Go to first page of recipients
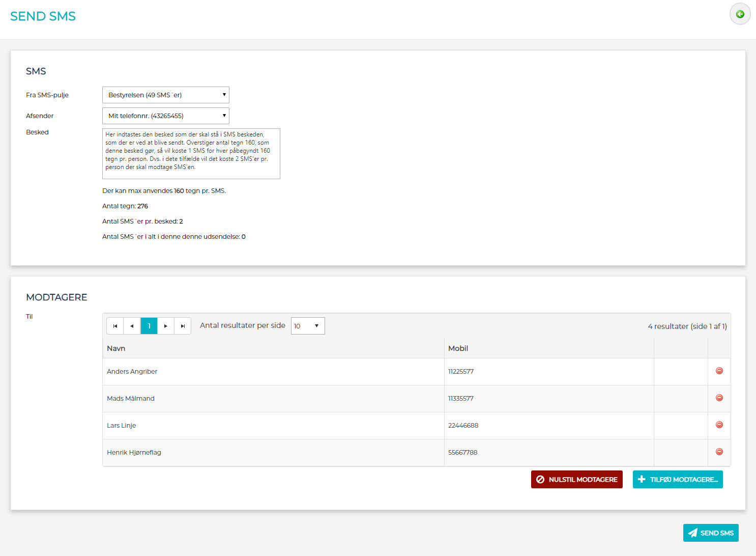Image resolution: width=756 pixels, height=556 pixels. point(115,326)
